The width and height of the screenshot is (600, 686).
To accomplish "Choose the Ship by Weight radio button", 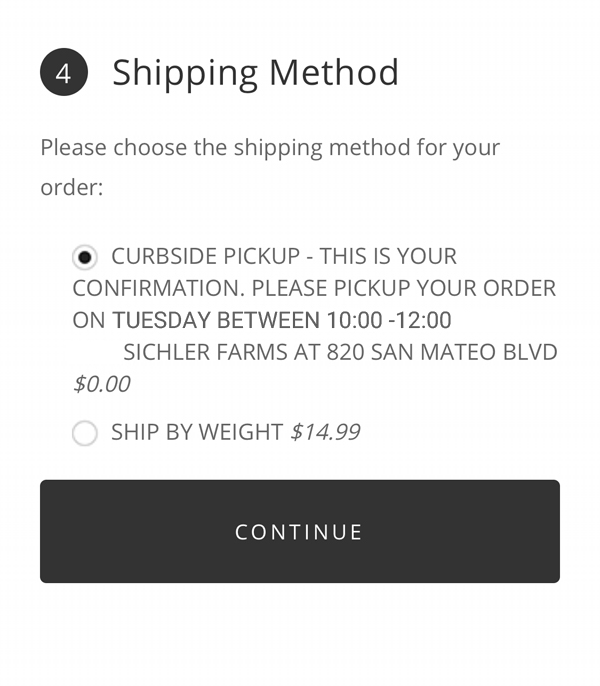I will (x=86, y=433).
